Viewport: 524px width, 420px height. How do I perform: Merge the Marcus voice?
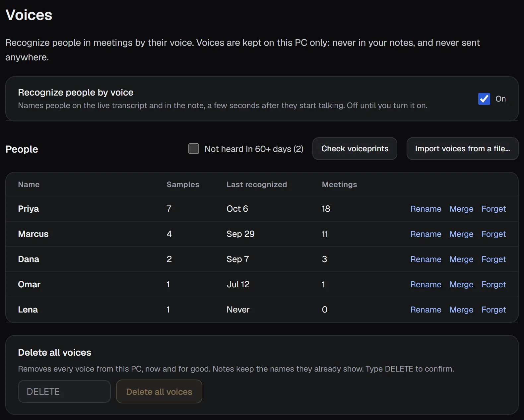tap(461, 234)
